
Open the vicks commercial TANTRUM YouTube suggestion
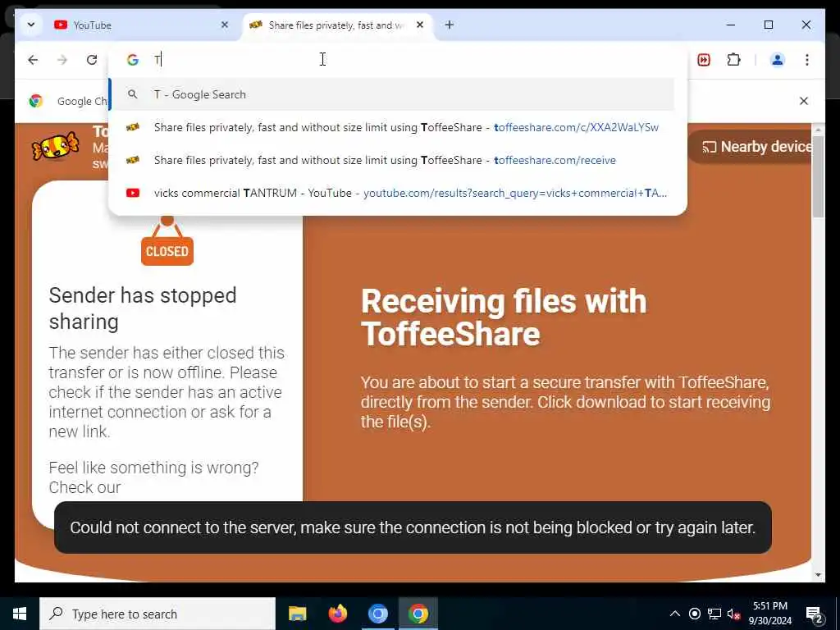(x=391, y=193)
